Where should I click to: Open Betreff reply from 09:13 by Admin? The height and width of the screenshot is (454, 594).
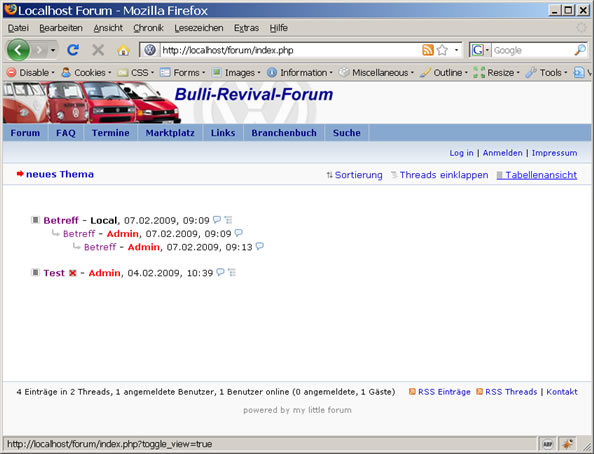(100, 247)
